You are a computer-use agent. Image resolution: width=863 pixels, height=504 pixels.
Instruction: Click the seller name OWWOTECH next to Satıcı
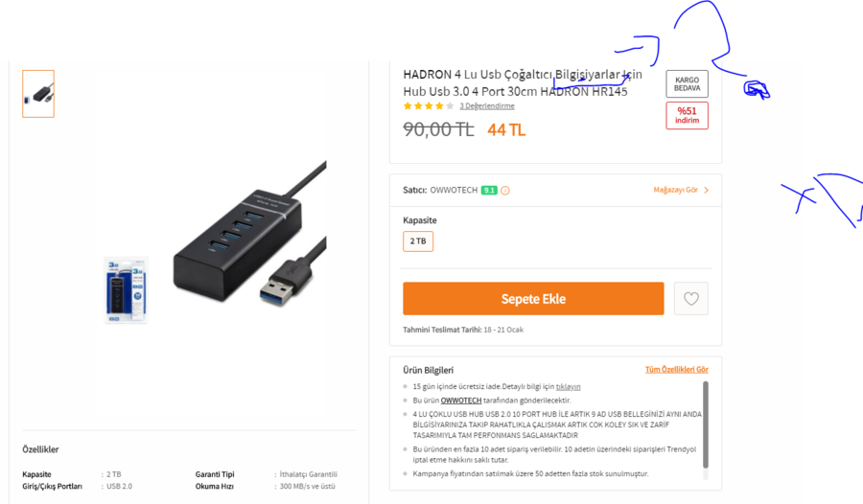454,191
